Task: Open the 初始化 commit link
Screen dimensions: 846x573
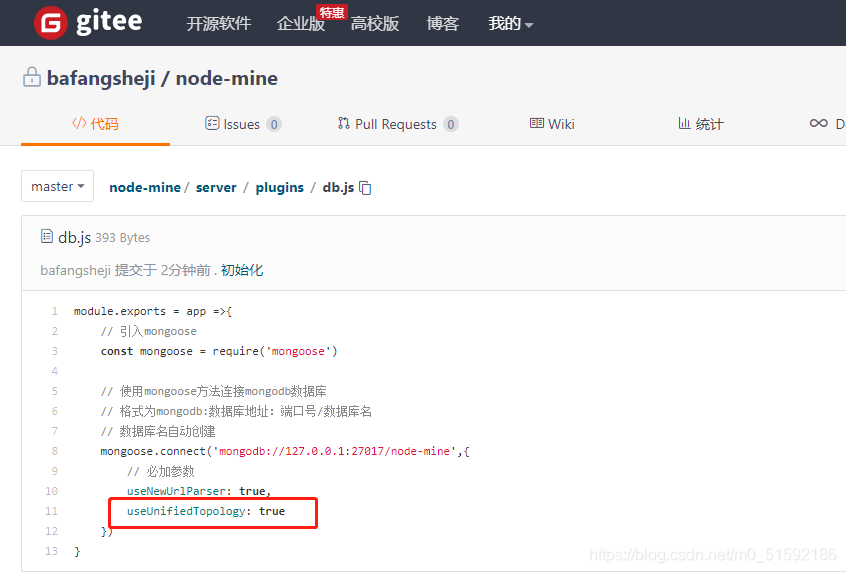Action: 242,270
